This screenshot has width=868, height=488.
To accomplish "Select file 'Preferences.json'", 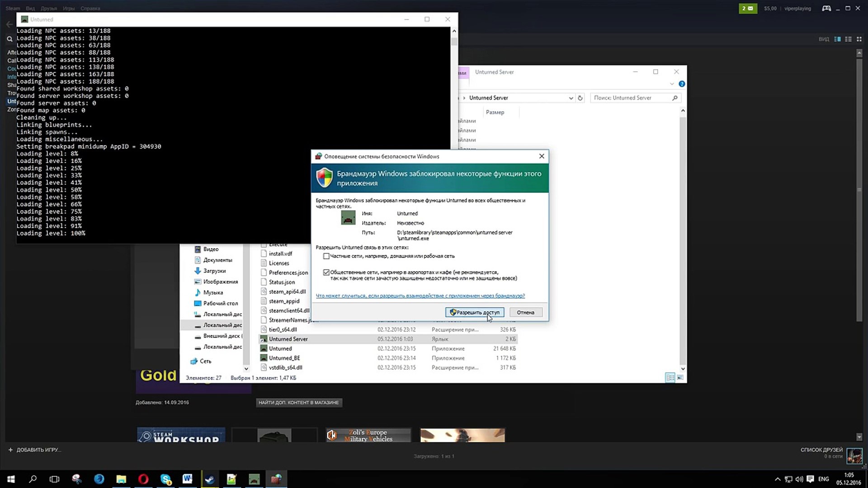I will 288,272.
